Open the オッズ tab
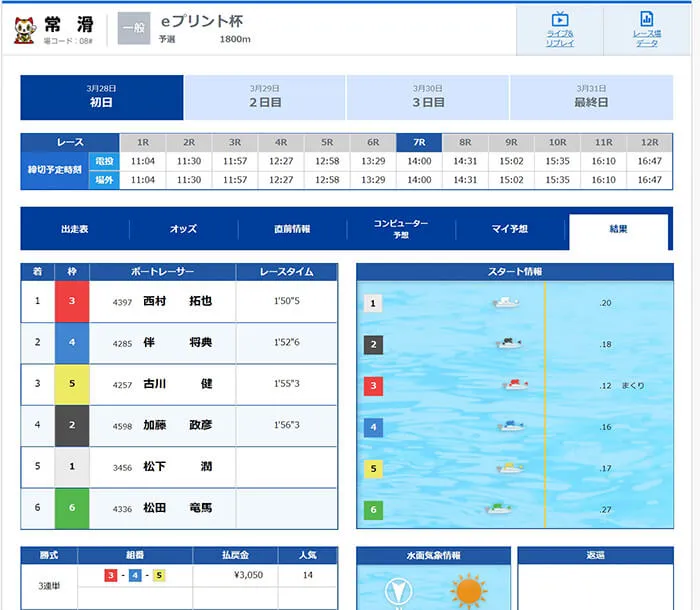The width and height of the screenshot is (700, 610). coord(183,229)
